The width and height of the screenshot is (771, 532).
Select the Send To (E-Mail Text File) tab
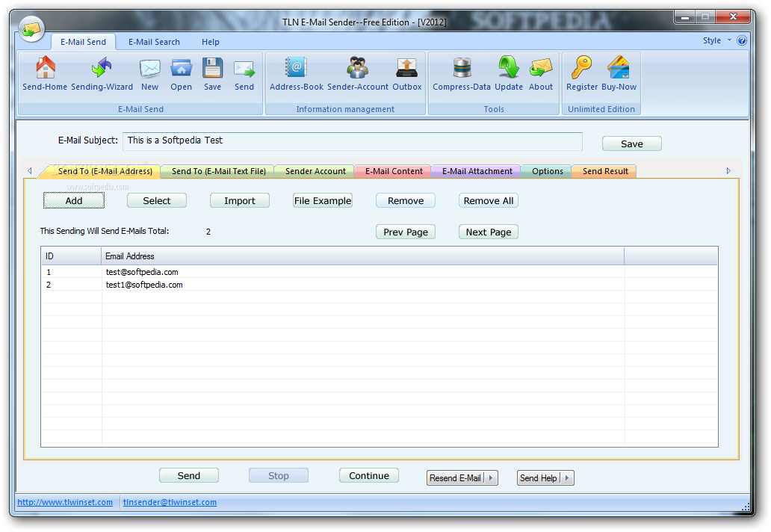[x=218, y=171]
